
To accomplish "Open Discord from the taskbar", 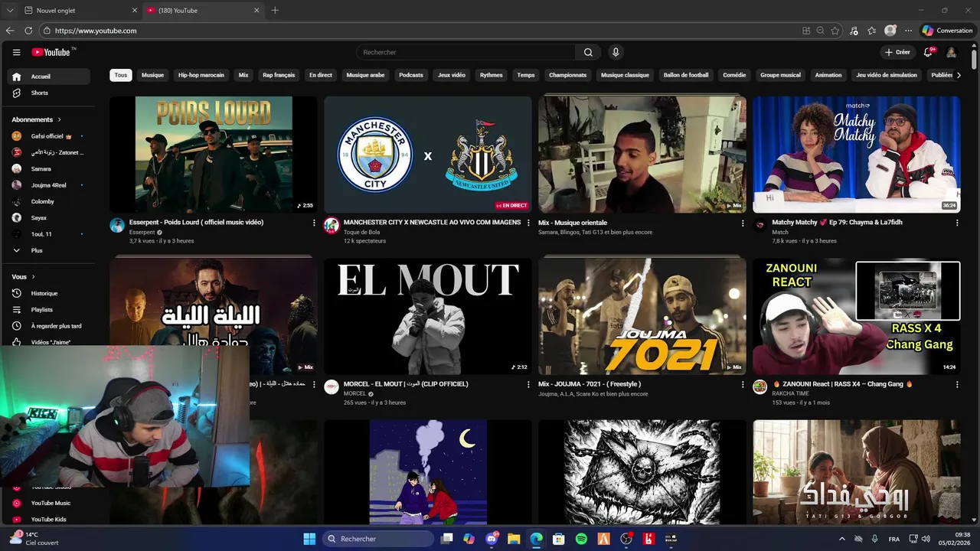I will click(x=492, y=539).
